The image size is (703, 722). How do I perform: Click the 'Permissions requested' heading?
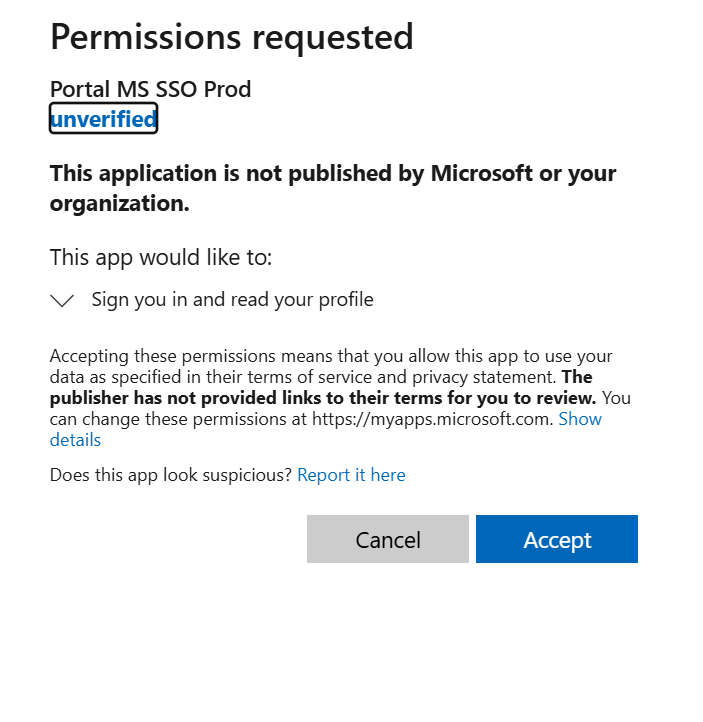[x=232, y=37]
